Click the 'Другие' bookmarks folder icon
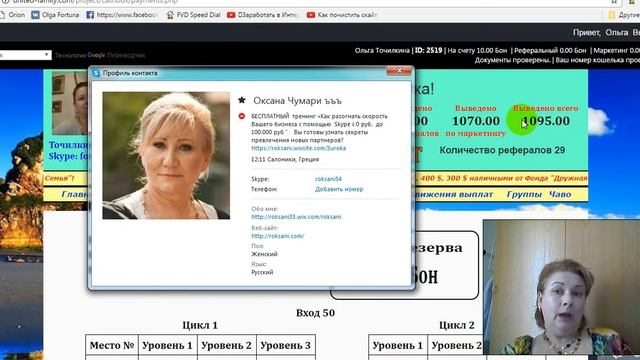This screenshot has width=640, height=360. click(x=611, y=15)
